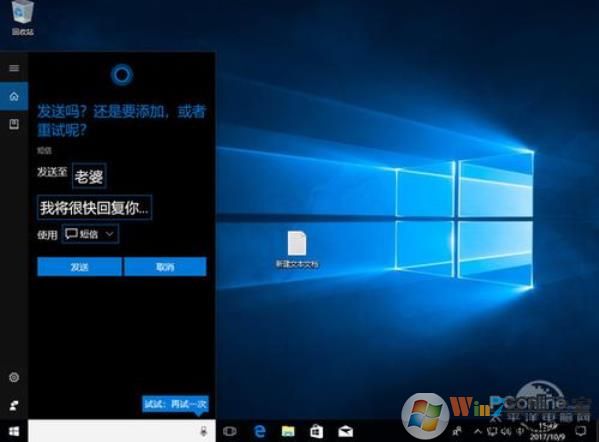Click the blue 发送 button

pos(79,266)
